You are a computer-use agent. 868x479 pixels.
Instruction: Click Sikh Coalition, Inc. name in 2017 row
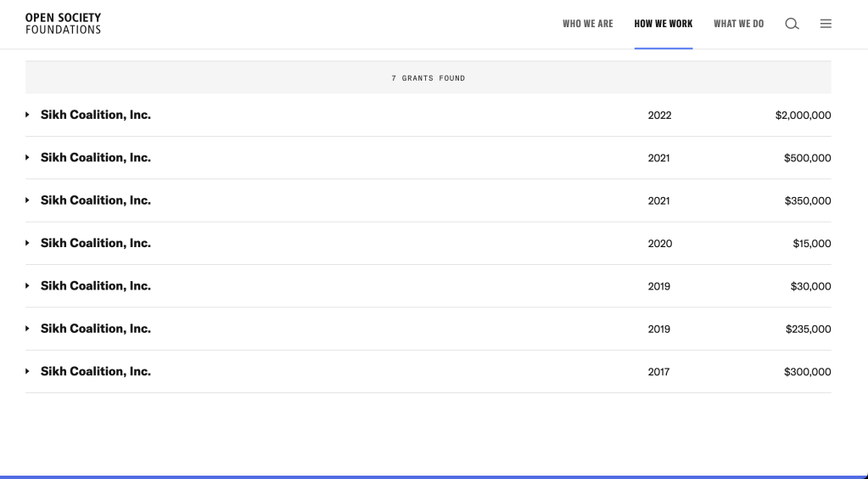[x=96, y=371]
